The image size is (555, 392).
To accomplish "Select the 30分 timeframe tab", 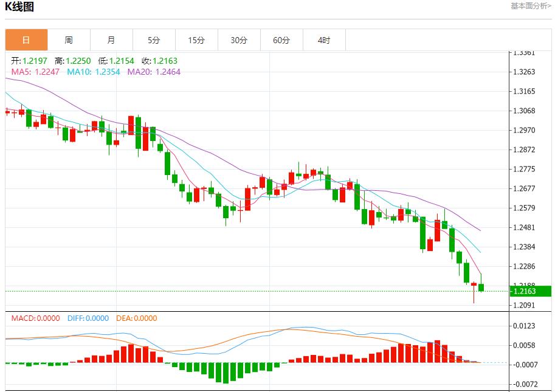I will 239,40.
